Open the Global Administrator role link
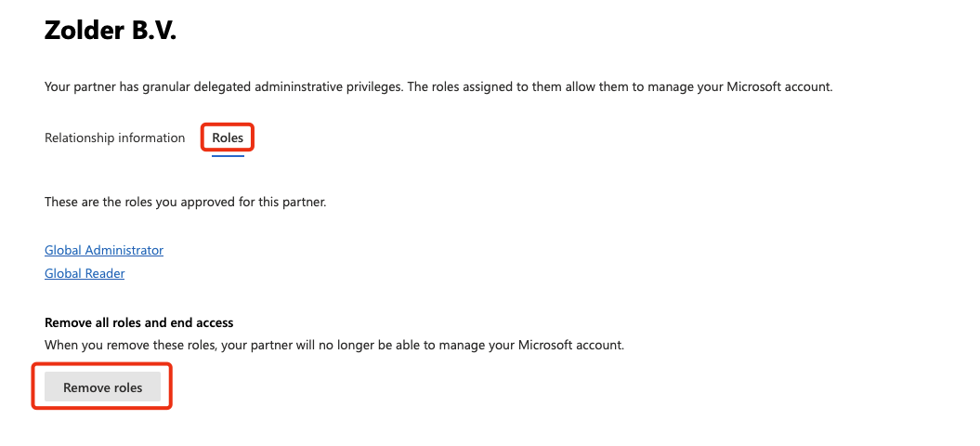The width and height of the screenshot is (980, 446). coord(104,250)
